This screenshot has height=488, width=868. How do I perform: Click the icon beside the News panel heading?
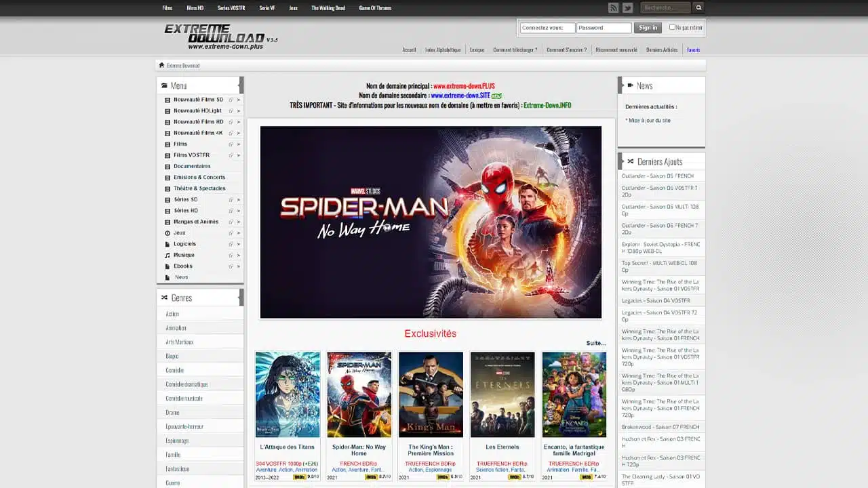click(x=631, y=85)
